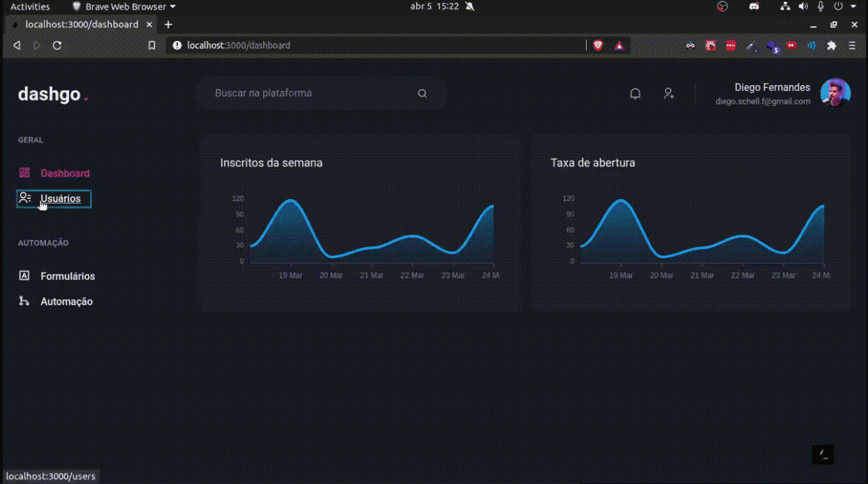
Task: Select Automação in the sidebar
Action: click(x=66, y=302)
